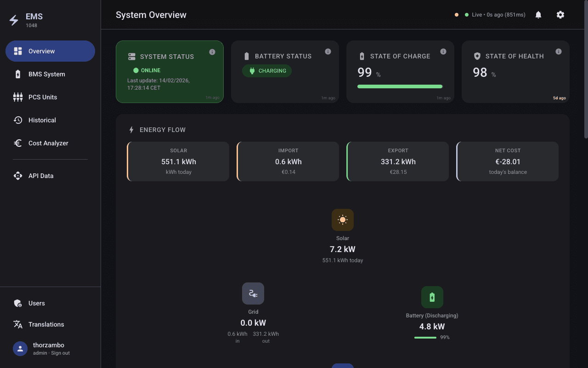Click the Sign out link
The width and height of the screenshot is (588, 368).
60,353
